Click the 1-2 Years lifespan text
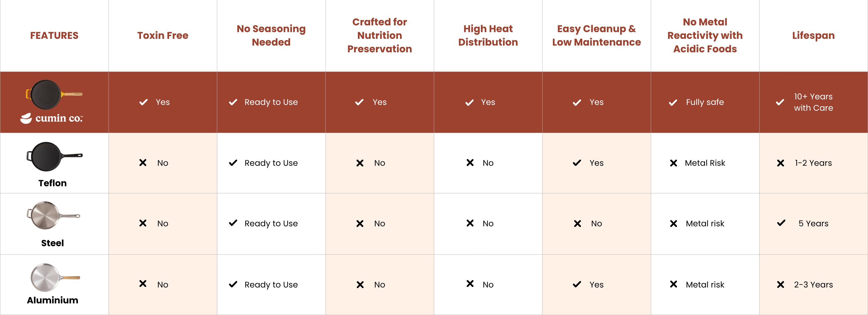The image size is (868, 315). point(813,163)
